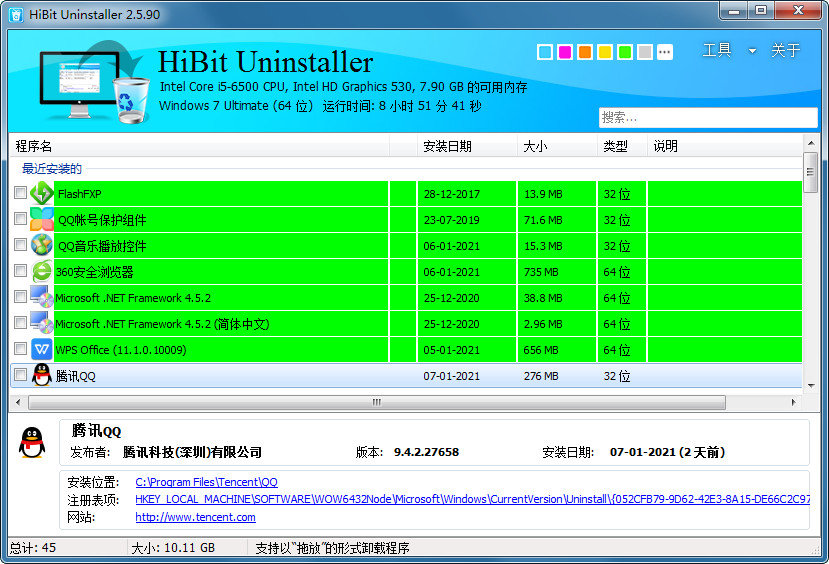
Task: Check the Microsoft .NET Framework 4.5.2 checkbox
Action: coord(20,297)
